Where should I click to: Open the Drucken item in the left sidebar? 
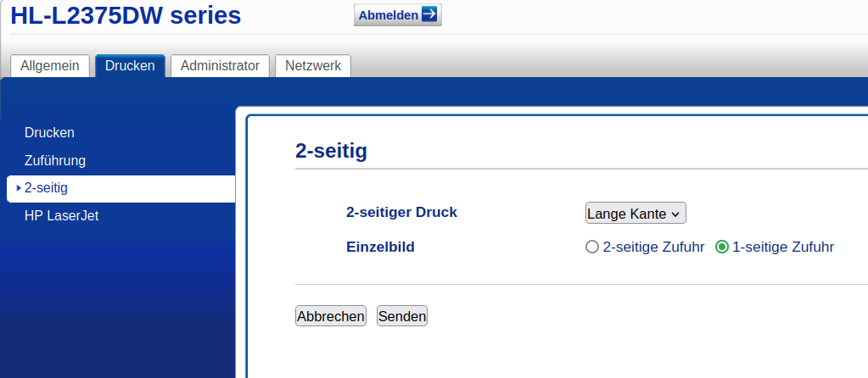49,132
